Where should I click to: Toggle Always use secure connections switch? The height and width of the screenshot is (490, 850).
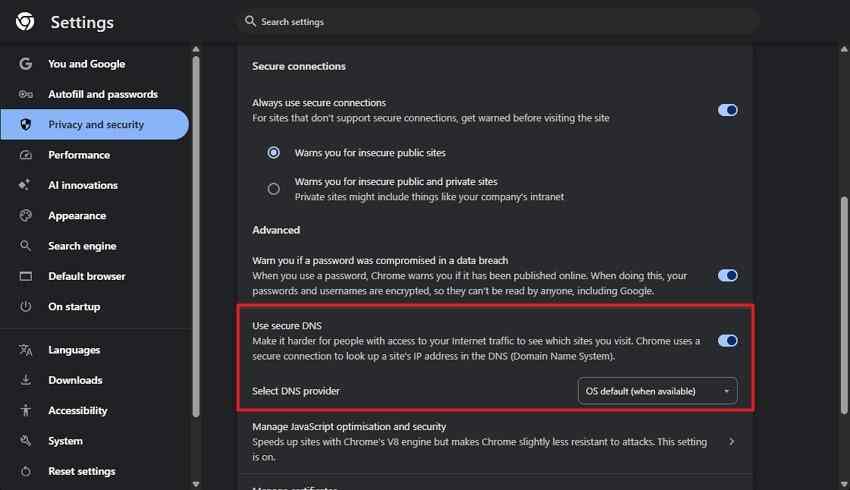click(727, 110)
